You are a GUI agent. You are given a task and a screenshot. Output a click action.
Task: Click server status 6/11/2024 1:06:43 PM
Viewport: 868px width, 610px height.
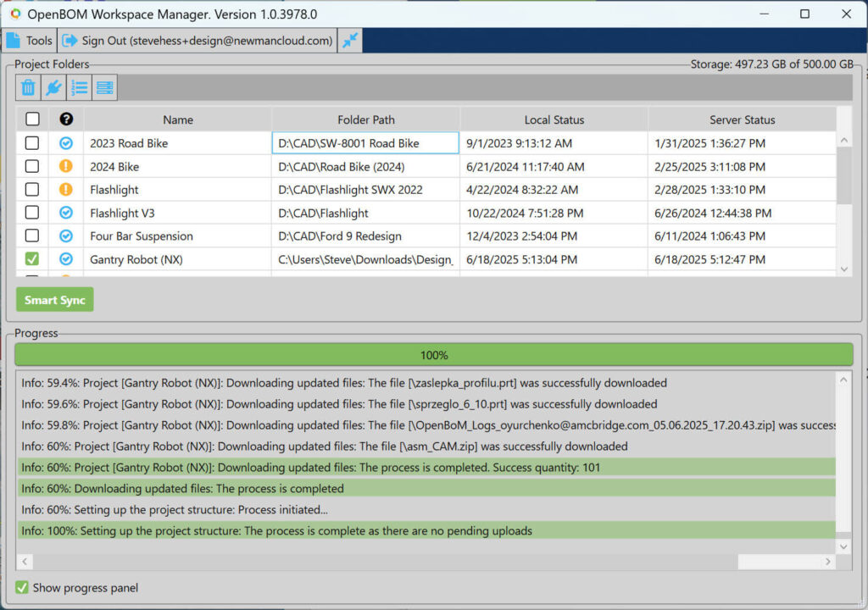coord(709,236)
